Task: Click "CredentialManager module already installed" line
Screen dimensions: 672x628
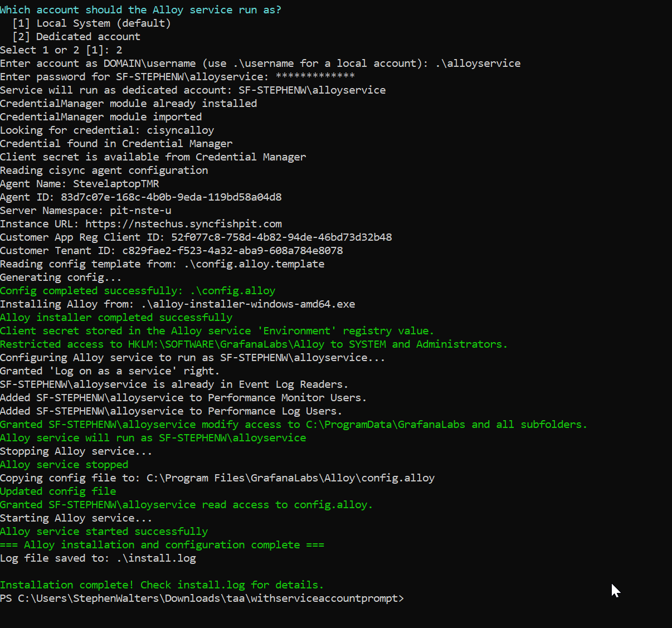Action: click(x=129, y=104)
